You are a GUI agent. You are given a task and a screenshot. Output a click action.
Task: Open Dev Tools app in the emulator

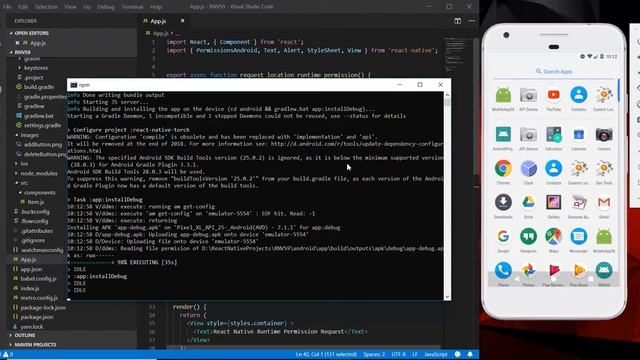click(x=604, y=168)
